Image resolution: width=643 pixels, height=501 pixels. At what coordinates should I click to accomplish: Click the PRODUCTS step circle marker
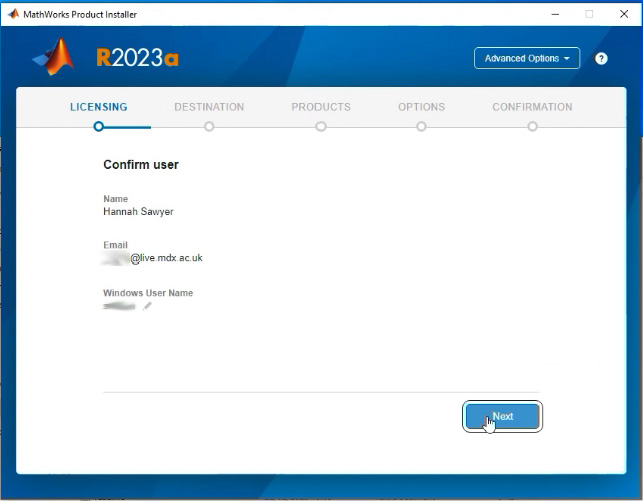pyautogui.click(x=321, y=126)
